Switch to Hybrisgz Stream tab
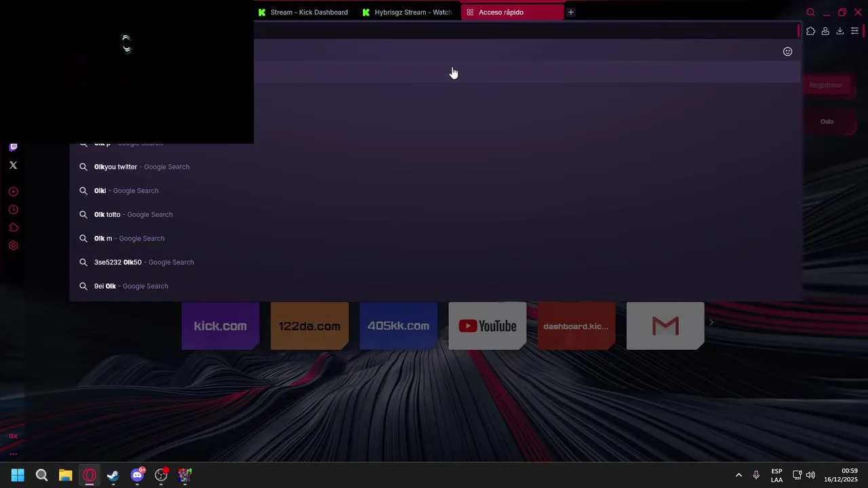The image size is (868, 488). tap(408, 12)
